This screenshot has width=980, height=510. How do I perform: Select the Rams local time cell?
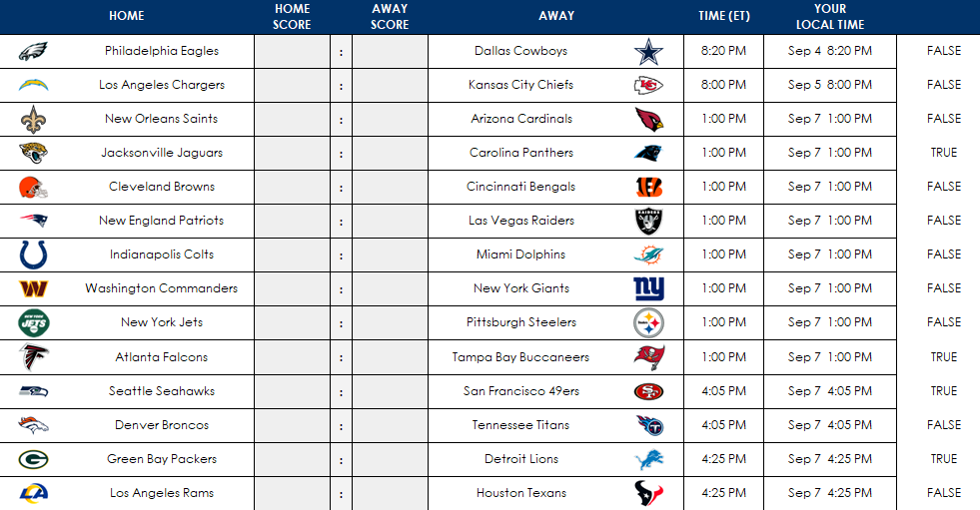coord(829,493)
